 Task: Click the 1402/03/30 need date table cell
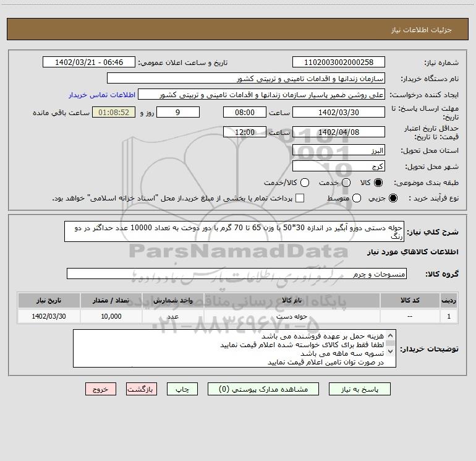coord(49,316)
